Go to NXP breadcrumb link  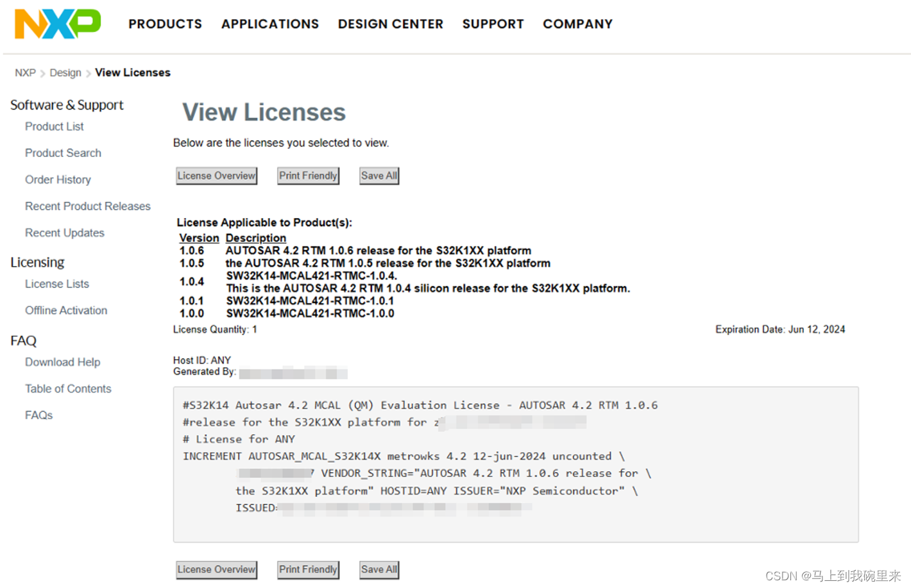pyautogui.click(x=25, y=72)
